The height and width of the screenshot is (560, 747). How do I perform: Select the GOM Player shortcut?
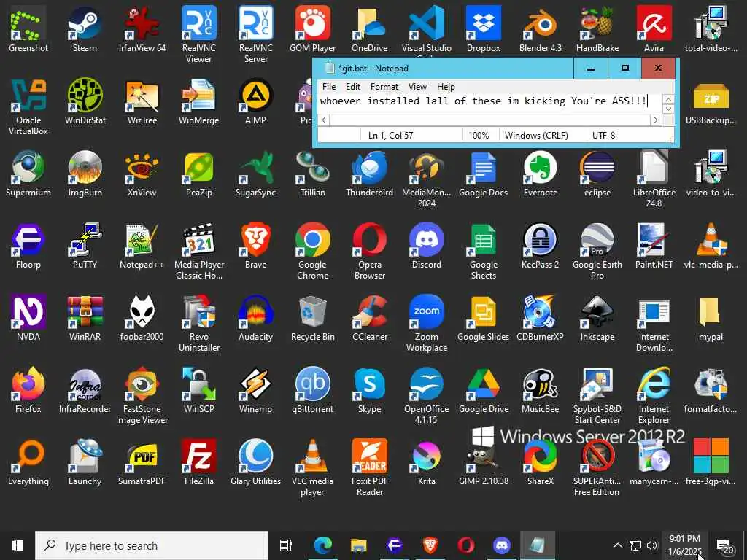click(312, 28)
